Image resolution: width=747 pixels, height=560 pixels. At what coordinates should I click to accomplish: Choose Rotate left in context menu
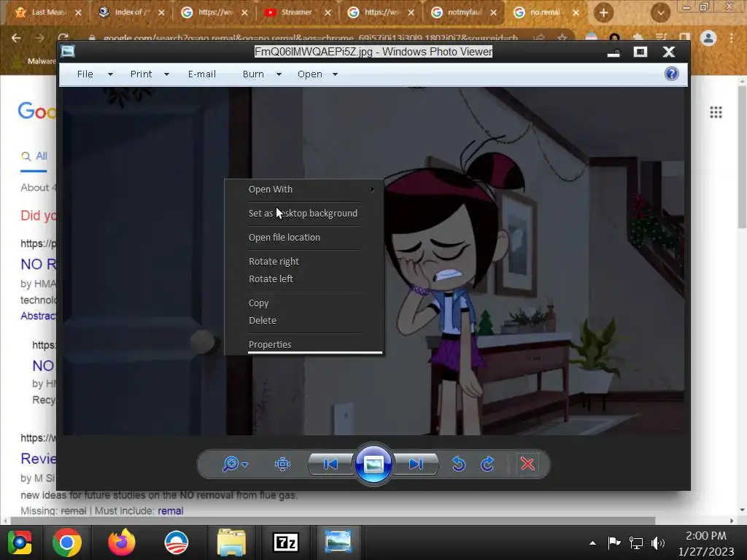tap(304, 279)
